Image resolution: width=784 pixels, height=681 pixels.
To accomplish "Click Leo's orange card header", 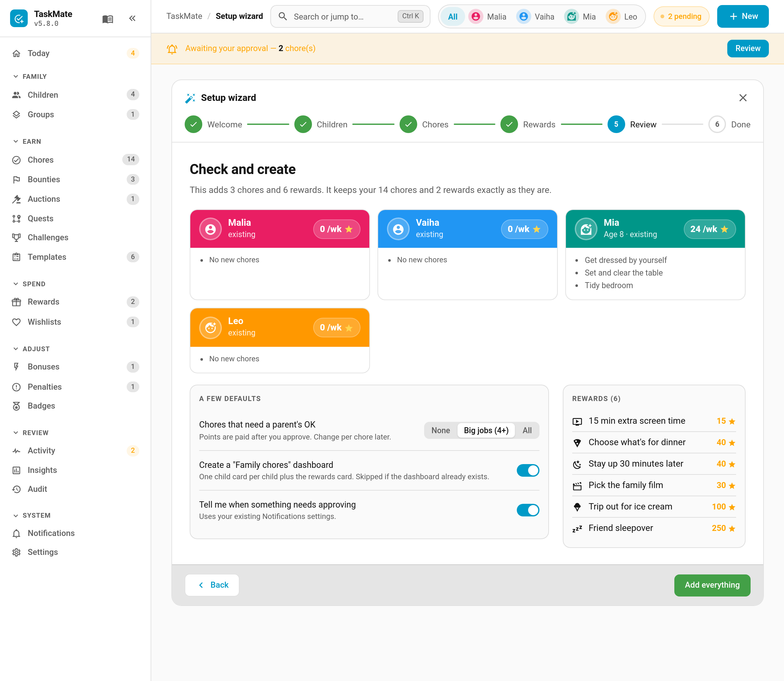I will [x=280, y=328].
